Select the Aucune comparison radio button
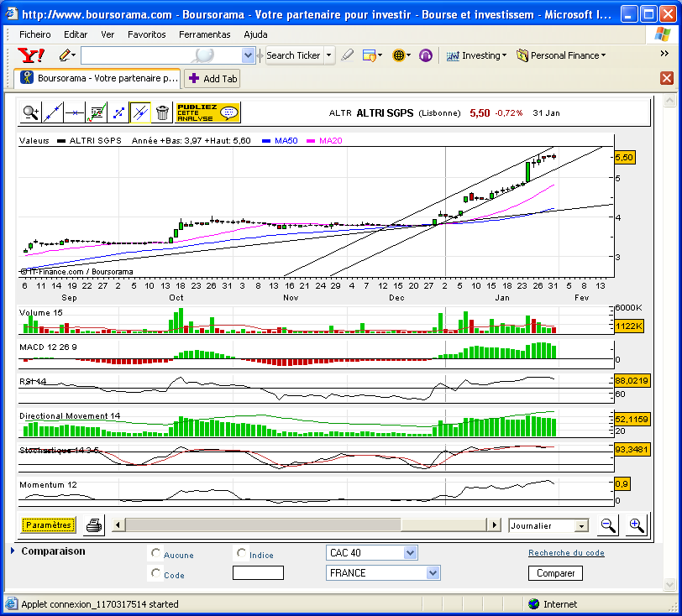This screenshot has height=616, width=682. pyautogui.click(x=155, y=553)
